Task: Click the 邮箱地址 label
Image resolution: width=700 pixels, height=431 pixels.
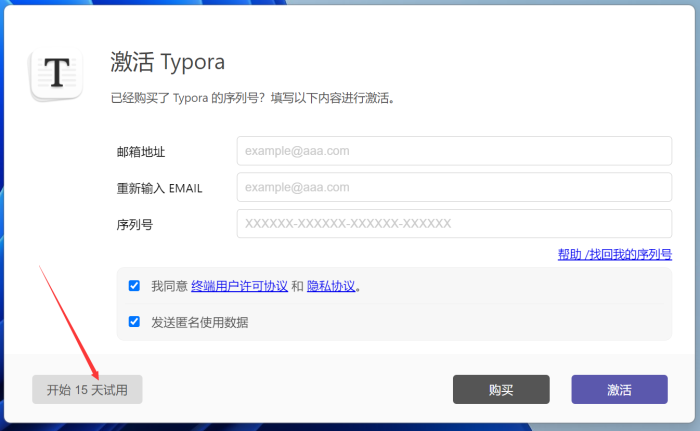Action: point(141,152)
